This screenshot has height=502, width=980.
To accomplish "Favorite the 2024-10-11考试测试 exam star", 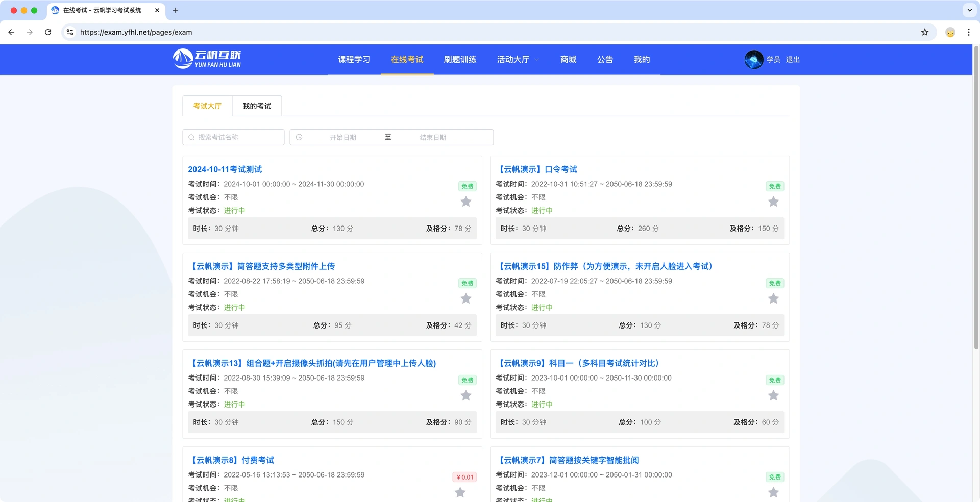I will 466,202.
